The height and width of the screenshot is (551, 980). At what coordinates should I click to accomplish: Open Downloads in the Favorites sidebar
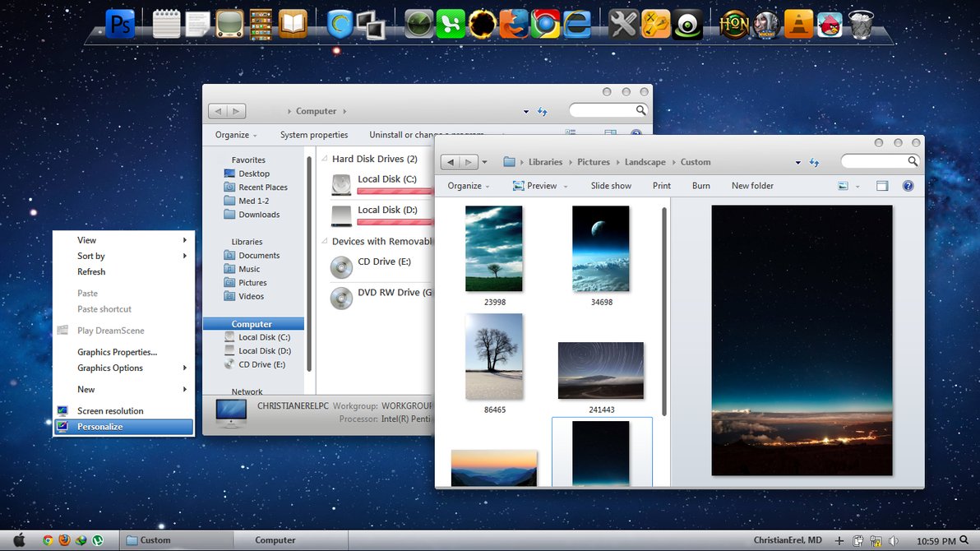pyautogui.click(x=259, y=215)
